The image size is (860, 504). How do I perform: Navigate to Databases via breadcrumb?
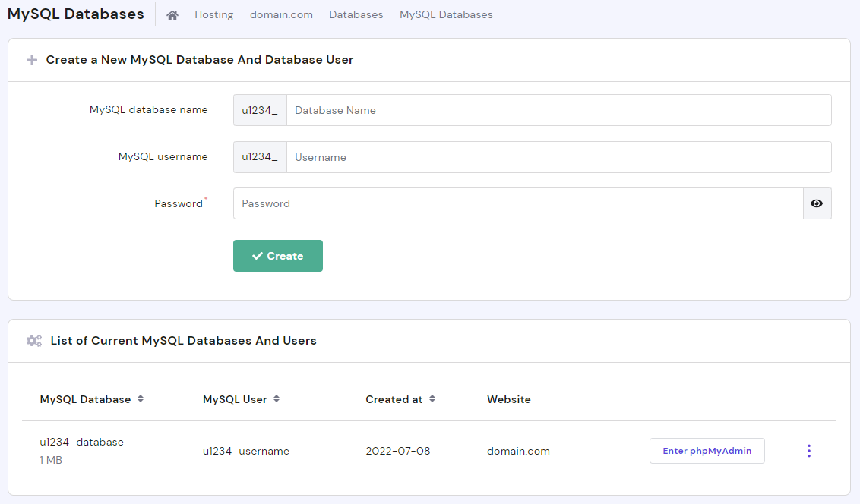[x=356, y=14]
